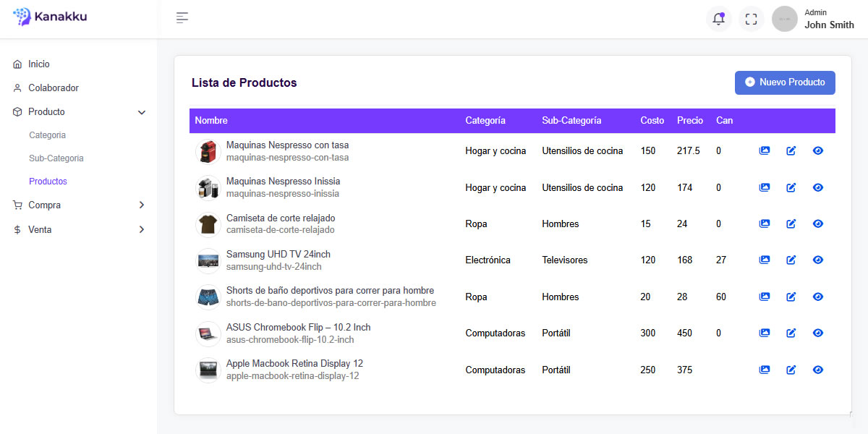Click the Kanakku logo icon
This screenshot has width=868, height=434.
(22, 16)
